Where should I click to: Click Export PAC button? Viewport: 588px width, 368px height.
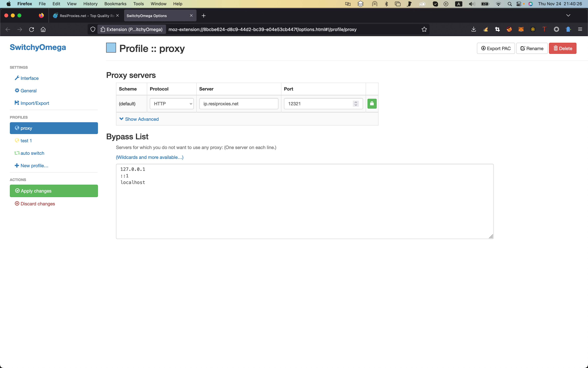496,48
